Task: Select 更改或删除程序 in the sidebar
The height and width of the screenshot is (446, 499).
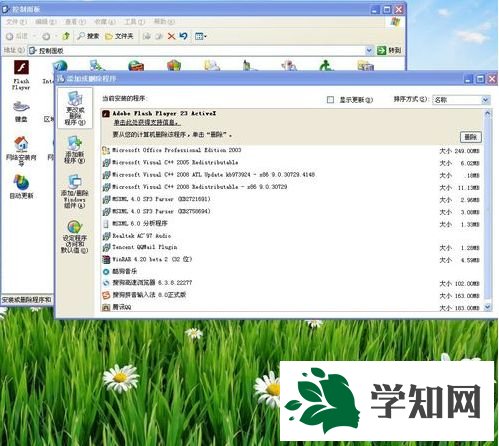Action: tap(75, 108)
